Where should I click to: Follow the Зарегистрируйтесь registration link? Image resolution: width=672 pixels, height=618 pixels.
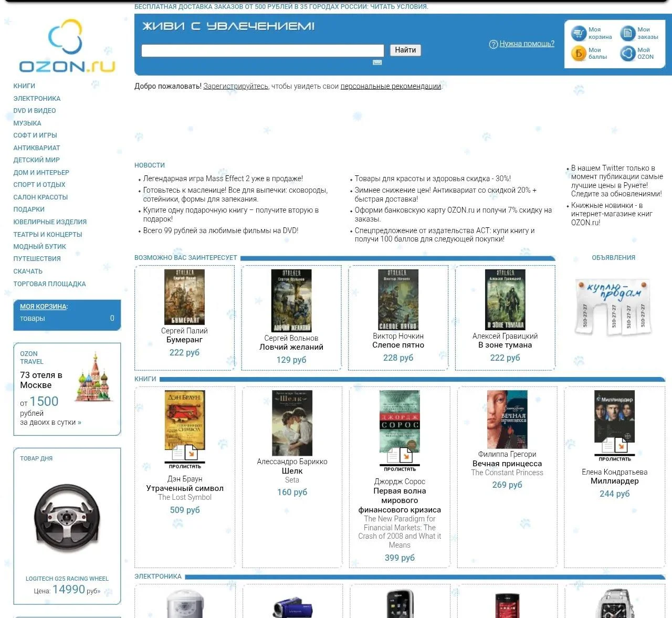pyautogui.click(x=235, y=87)
